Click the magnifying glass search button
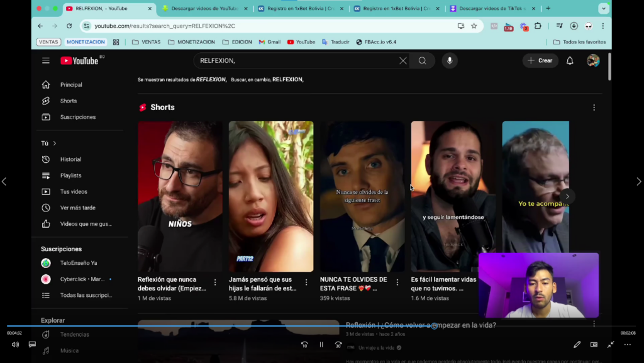644x363 pixels. click(x=422, y=61)
